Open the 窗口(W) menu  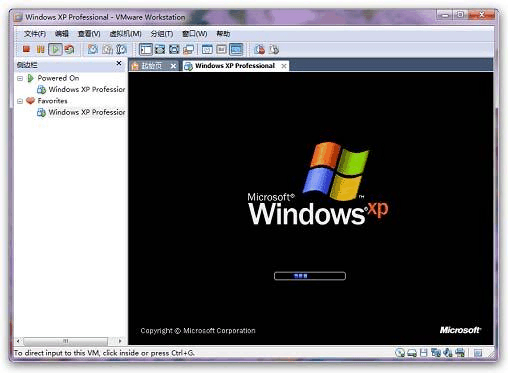[x=194, y=34]
